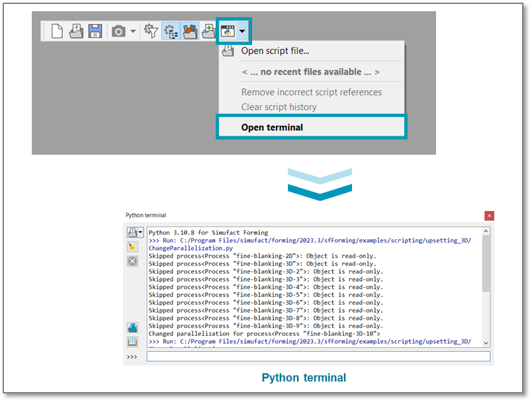Toggle the highlighted orange folder button

pyautogui.click(x=190, y=31)
